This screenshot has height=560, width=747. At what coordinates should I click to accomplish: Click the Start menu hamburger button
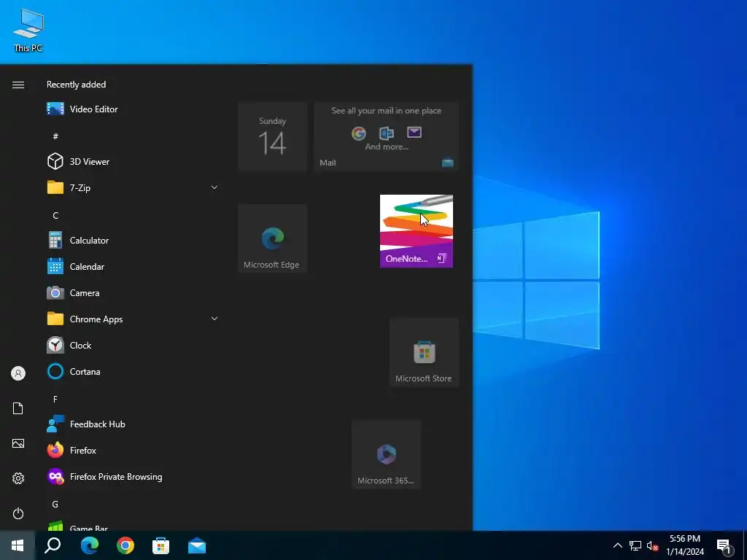[18, 85]
